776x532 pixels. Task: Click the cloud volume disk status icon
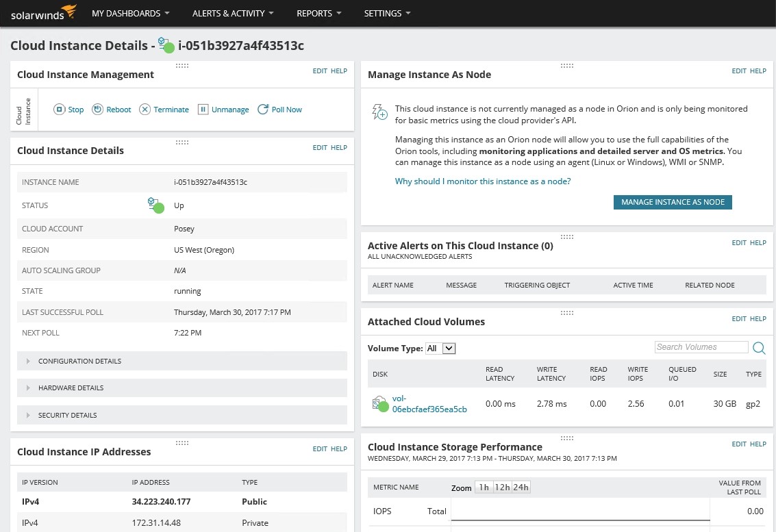[380, 404]
